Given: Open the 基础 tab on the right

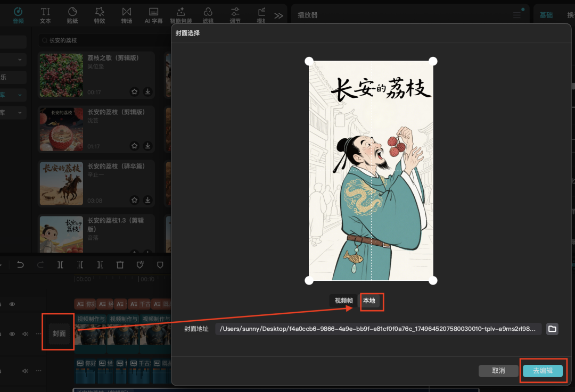Looking at the screenshot, I should coord(546,14).
